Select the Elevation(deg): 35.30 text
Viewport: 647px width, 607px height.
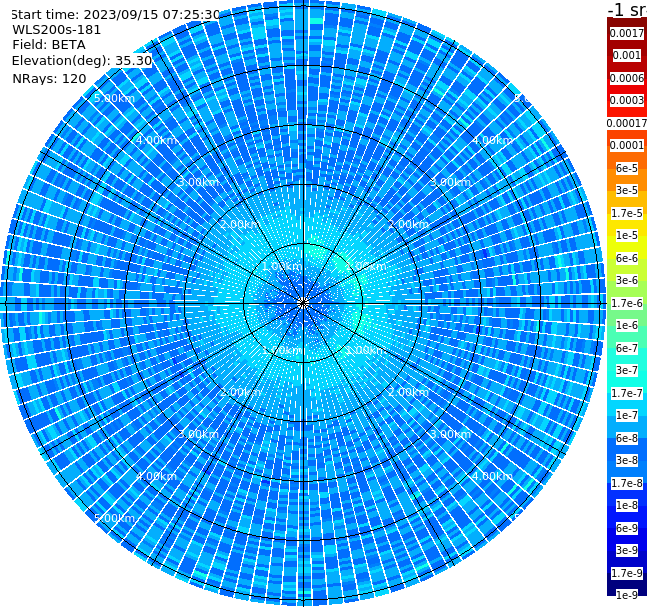(x=82, y=61)
